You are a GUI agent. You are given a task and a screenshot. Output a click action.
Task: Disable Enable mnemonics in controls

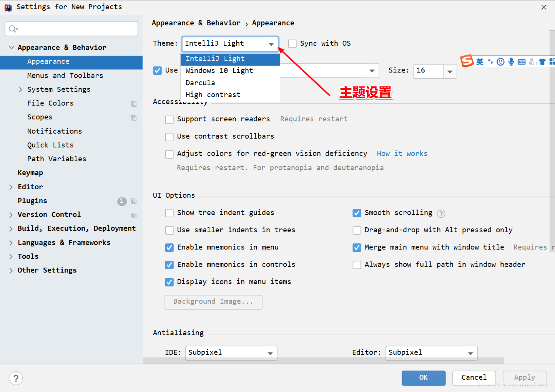[x=169, y=265]
